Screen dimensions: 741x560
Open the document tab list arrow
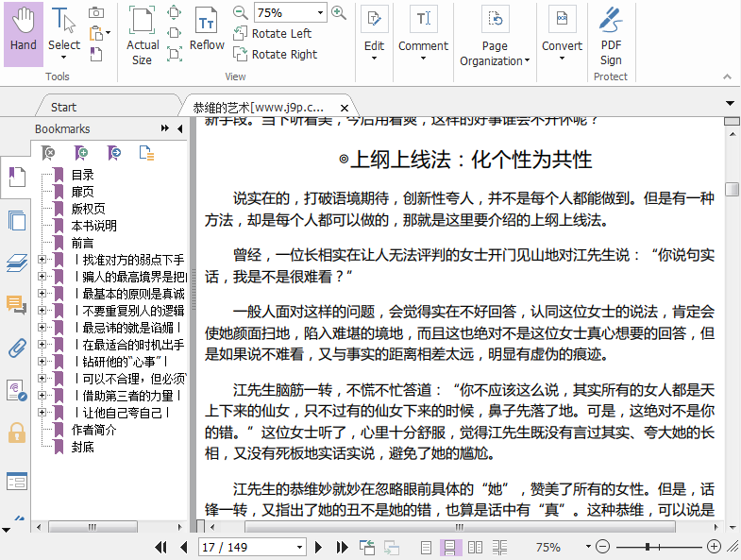[x=730, y=103]
